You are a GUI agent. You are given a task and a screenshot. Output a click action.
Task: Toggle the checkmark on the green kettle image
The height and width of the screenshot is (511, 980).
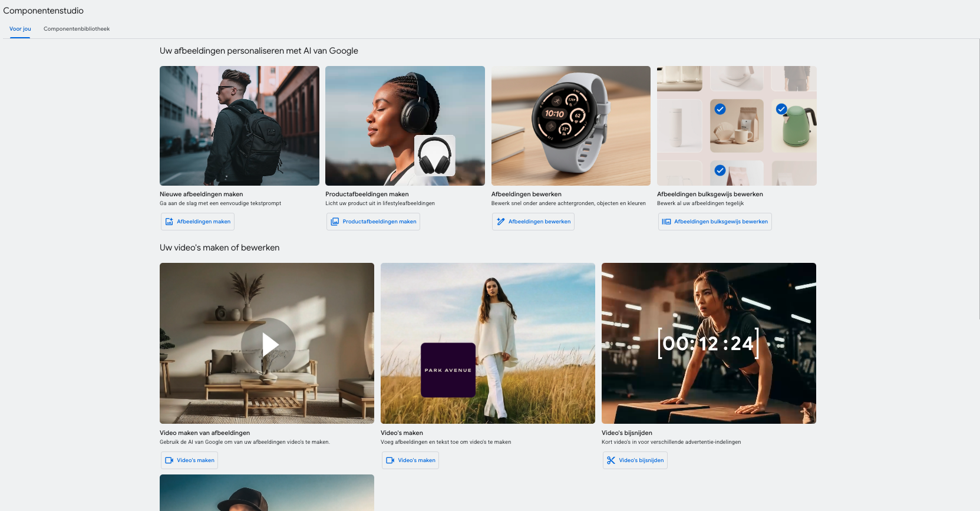click(781, 109)
